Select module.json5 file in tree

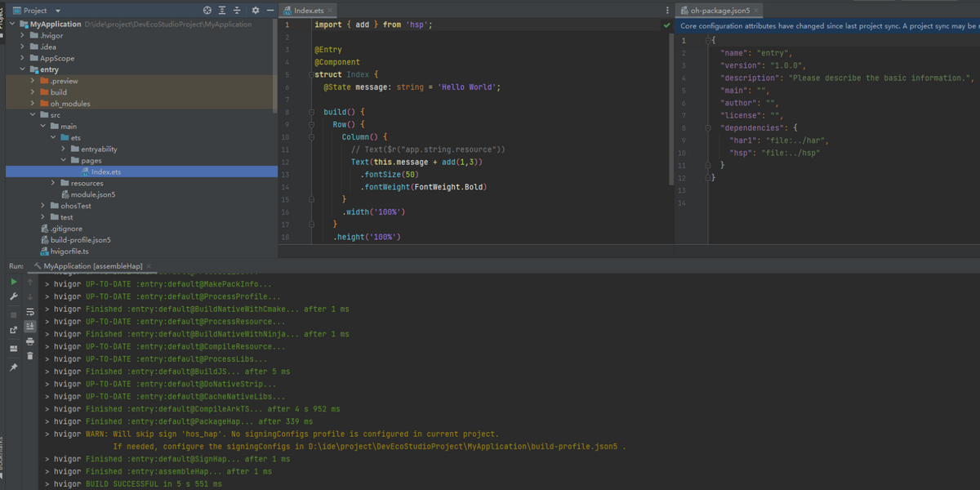(x=92, y=195)
